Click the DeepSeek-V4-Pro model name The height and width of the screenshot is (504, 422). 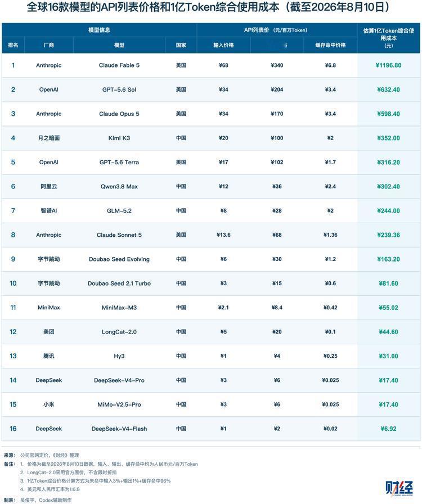tap(119, 380)
